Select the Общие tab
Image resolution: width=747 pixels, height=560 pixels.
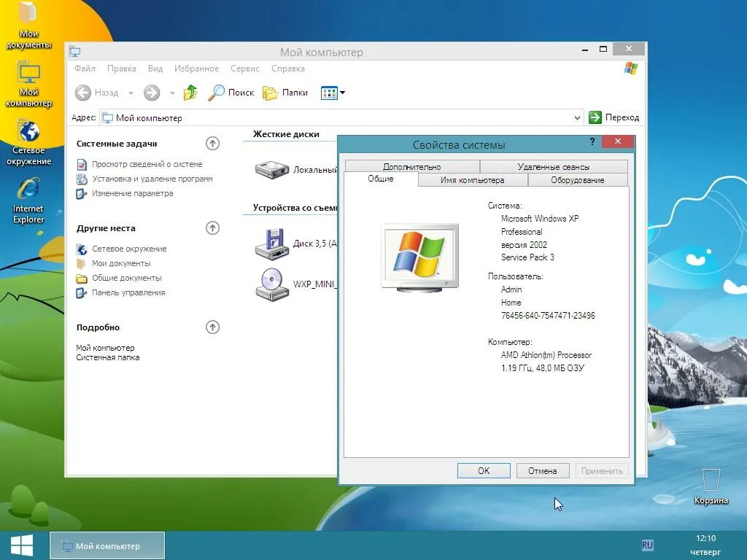click(x=381, y=179)
